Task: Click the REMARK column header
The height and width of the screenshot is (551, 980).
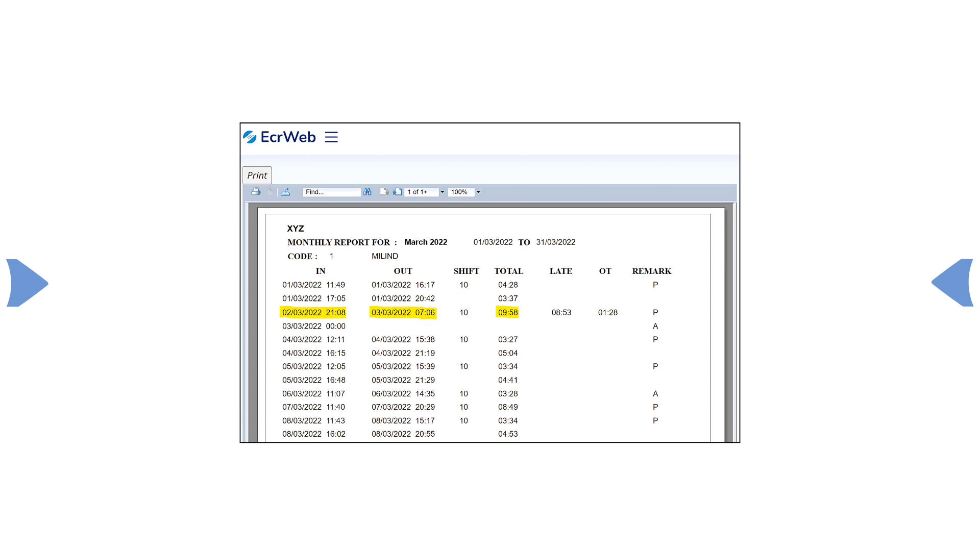Action: point(651,271)
